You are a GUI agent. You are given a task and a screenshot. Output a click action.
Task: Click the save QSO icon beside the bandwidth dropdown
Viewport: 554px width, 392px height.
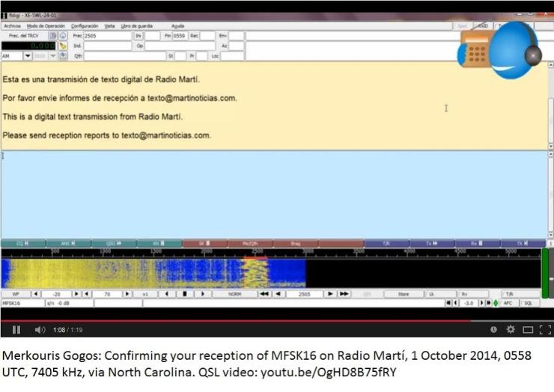[x=63, y=56]
